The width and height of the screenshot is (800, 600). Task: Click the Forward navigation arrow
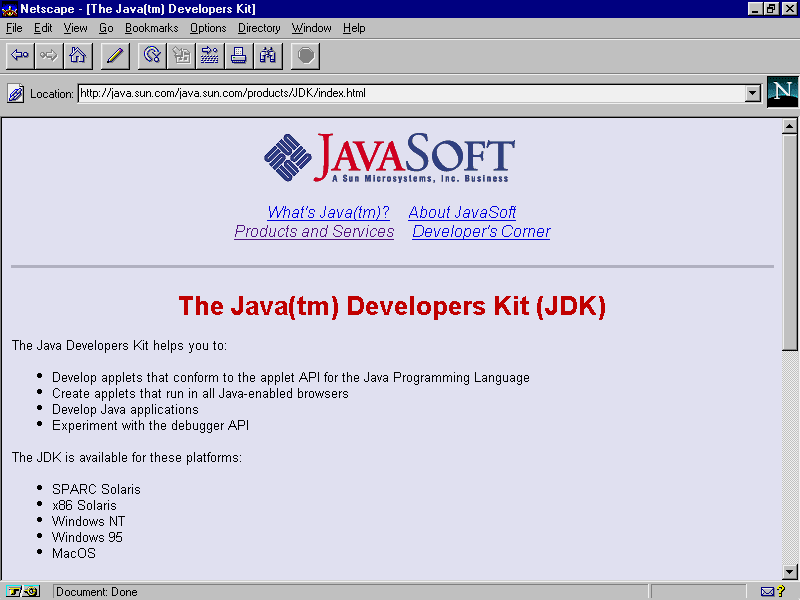(47, 55)
